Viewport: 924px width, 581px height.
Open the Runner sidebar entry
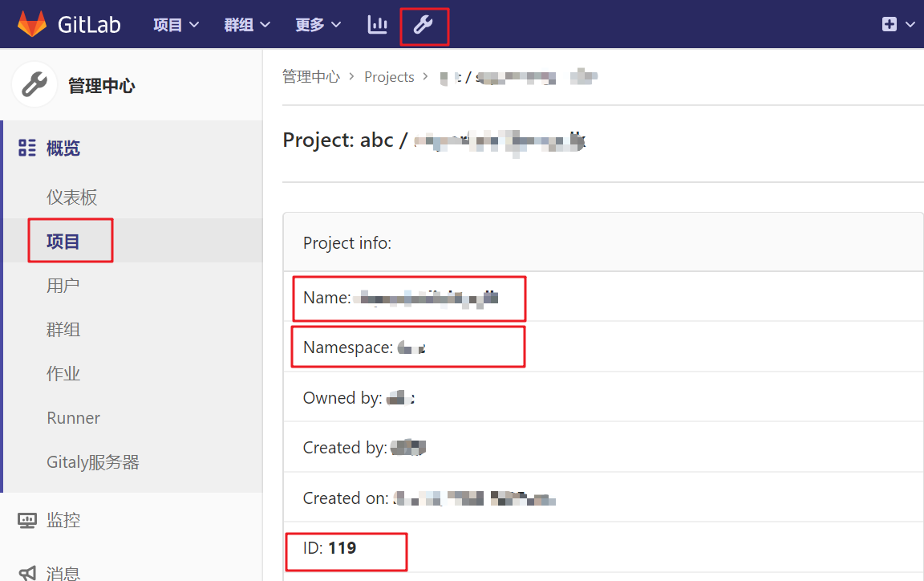click(x=73, y=417)
